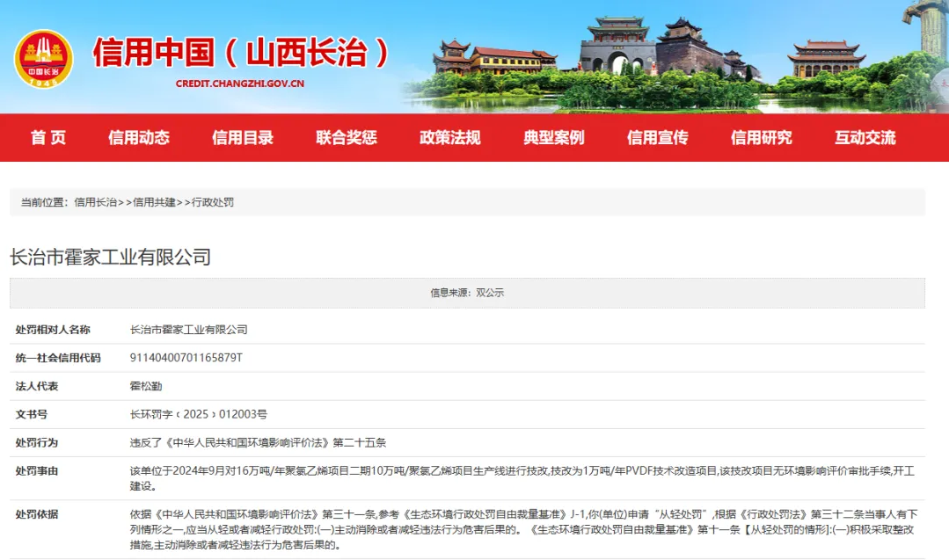The height and width of the screenshot is (560, 949).
Task: Click the 法人代表 row label
Action: 37,386
